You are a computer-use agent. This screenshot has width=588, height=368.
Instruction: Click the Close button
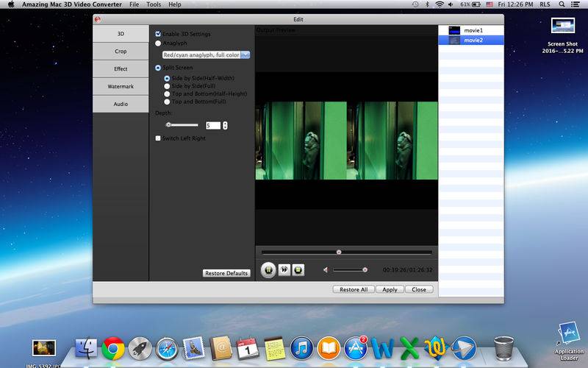419,289
